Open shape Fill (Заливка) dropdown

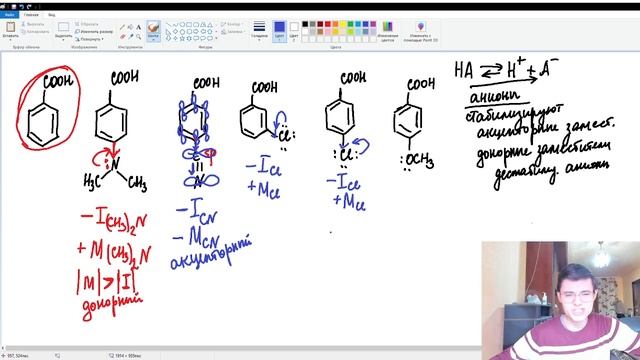tap(233, 31)
